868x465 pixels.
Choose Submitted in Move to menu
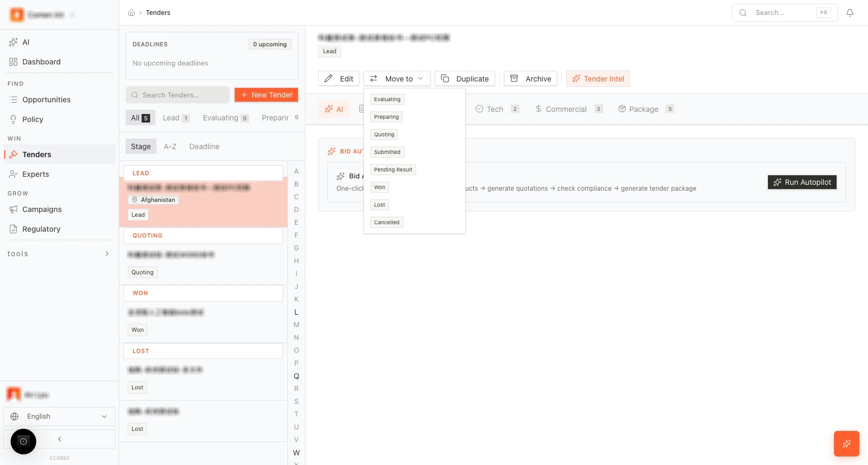pos(387,152)
